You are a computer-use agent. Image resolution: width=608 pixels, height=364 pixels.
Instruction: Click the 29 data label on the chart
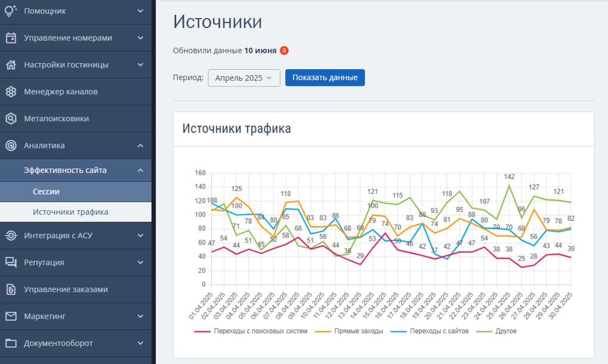(360, 256)
